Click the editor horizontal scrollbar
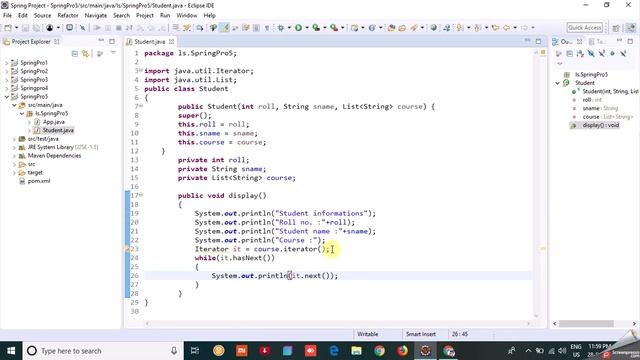Image resolution: width=640 pixels, height=360 pixels. pyautogui.click(x=337, y=324)
